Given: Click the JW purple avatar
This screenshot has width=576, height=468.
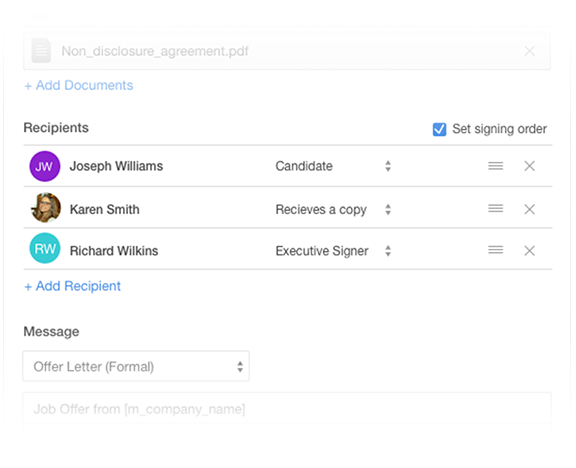Looking at the screenshot, I should (45, 166).
